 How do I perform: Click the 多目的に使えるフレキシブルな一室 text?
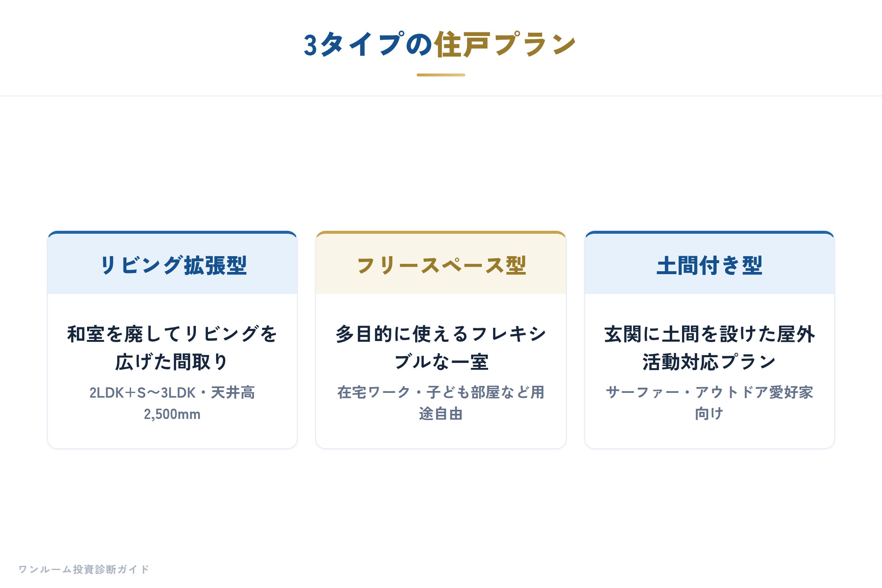coord(441,348)
